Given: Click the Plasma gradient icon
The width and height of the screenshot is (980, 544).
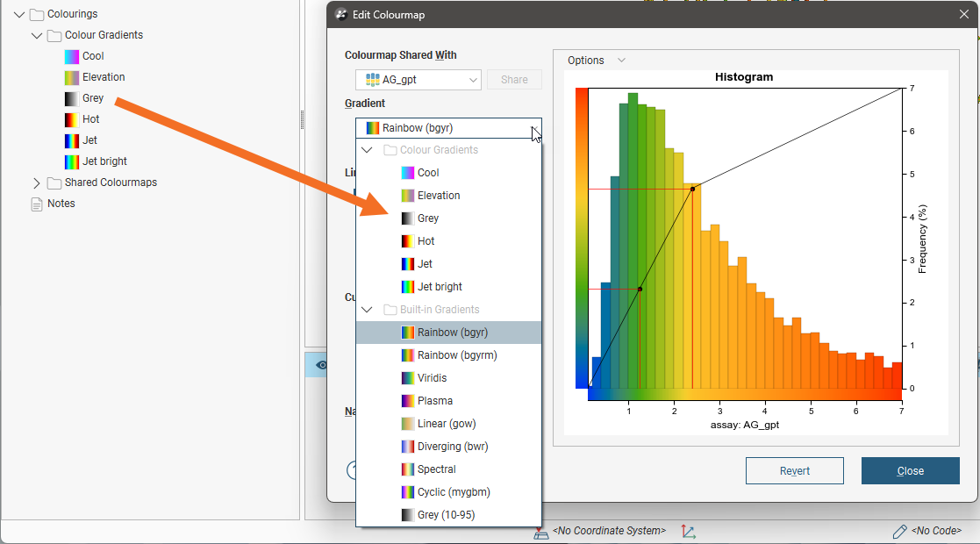Looking at the screenshot, I should pyautogui.click(x=407, y=401).
